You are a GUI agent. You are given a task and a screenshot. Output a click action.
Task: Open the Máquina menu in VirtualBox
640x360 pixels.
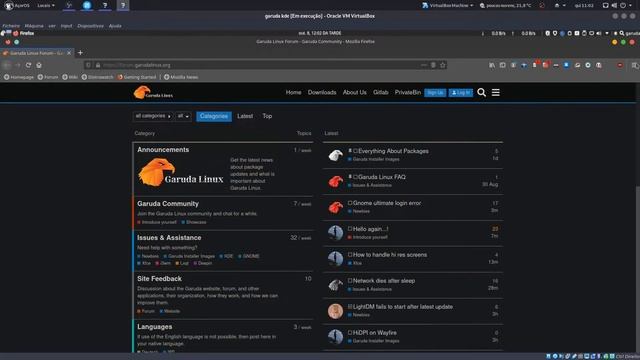pyautogui.click(x=34, y=26)
